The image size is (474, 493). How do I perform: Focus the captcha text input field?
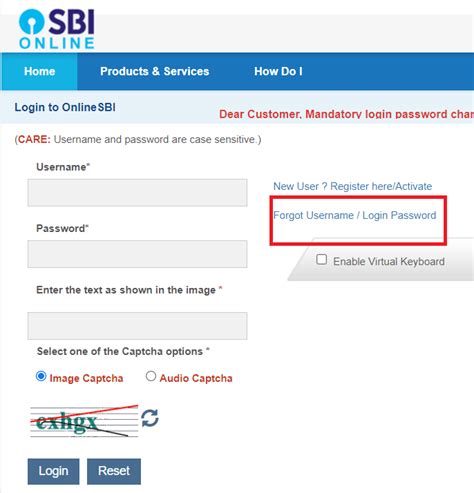click(137, 326)
